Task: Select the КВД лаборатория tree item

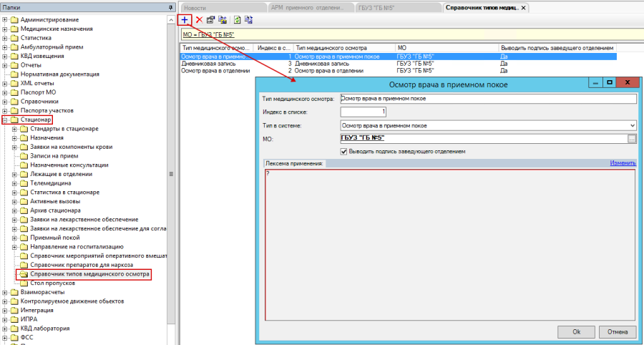Action: click(x=45, y=329)
